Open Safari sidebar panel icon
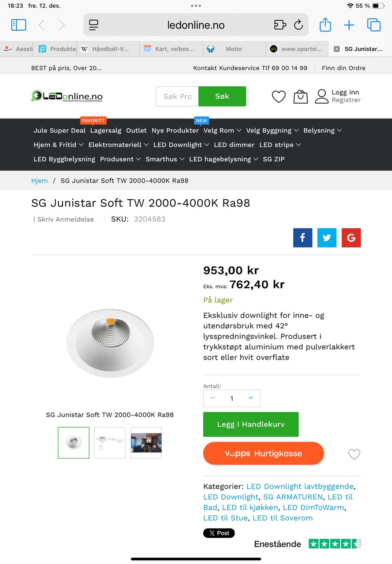The height and width of the screenshot is (564, 392). pos(18,25)
